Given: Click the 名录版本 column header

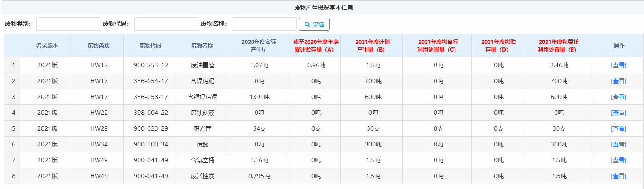Looking at the screenshot, I should click(x=47, y=46).
